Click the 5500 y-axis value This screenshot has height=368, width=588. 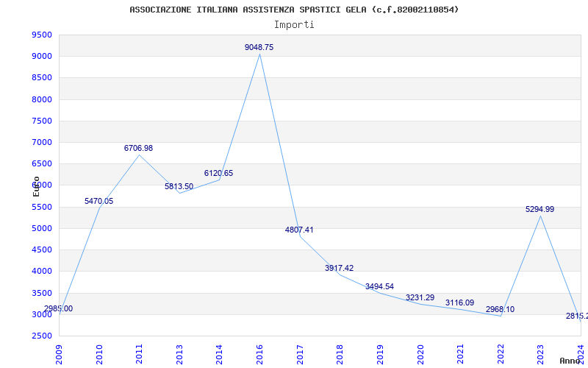[x=42, y=207]
